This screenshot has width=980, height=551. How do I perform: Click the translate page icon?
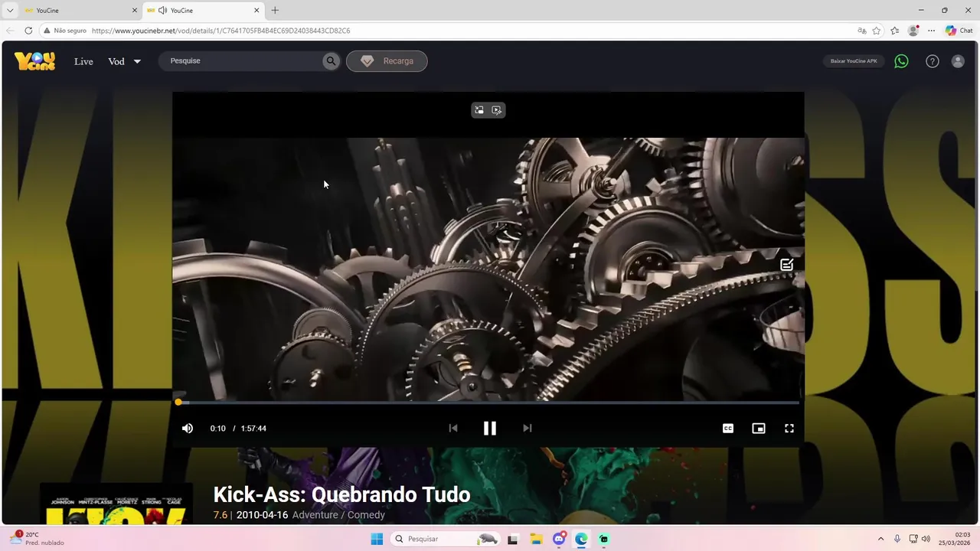(862, 31)
